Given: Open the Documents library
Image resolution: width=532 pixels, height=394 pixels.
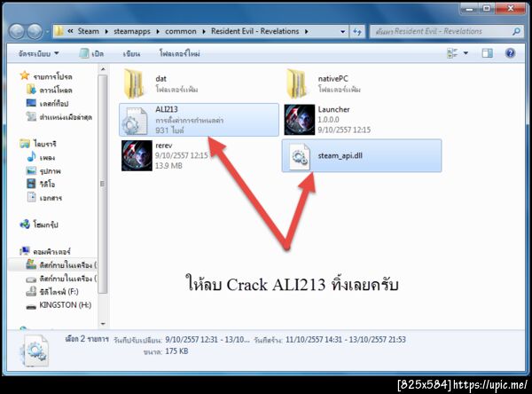Looking at the screenshot, I should [x=44, y=198].
